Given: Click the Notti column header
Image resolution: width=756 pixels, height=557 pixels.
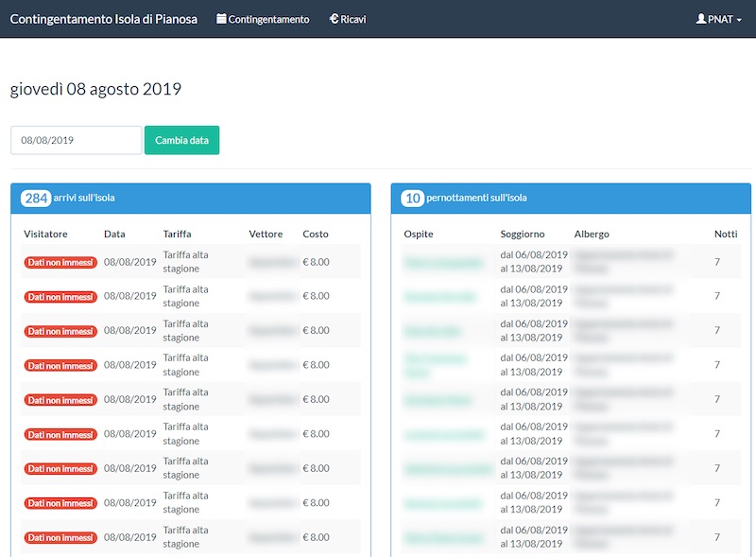Looking at the screenshot, I should coord(726,234).
